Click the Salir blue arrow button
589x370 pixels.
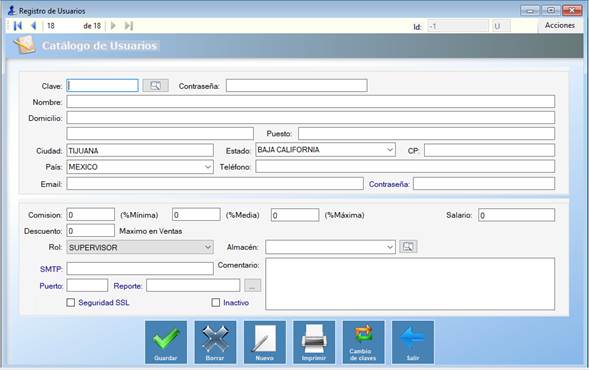[x=413, y=342]
